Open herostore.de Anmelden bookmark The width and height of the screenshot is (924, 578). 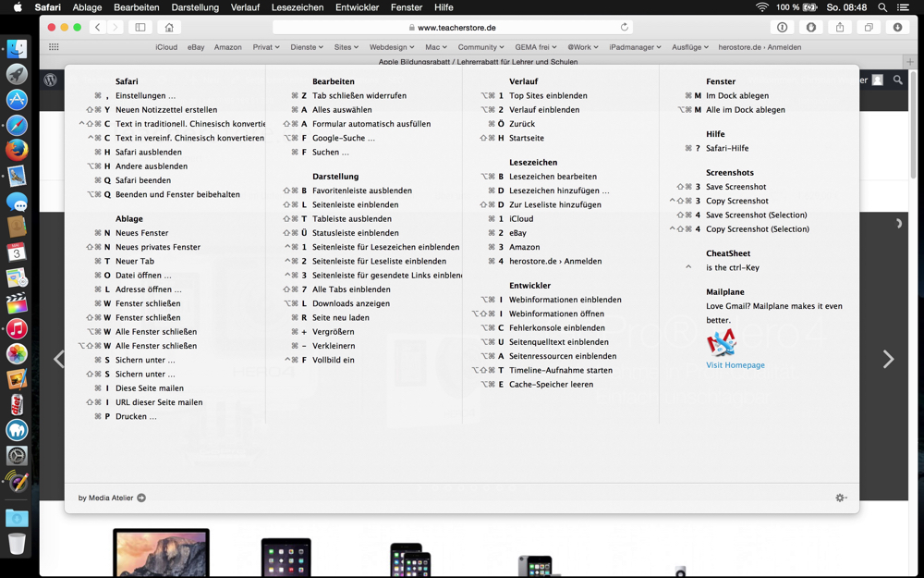760,47
